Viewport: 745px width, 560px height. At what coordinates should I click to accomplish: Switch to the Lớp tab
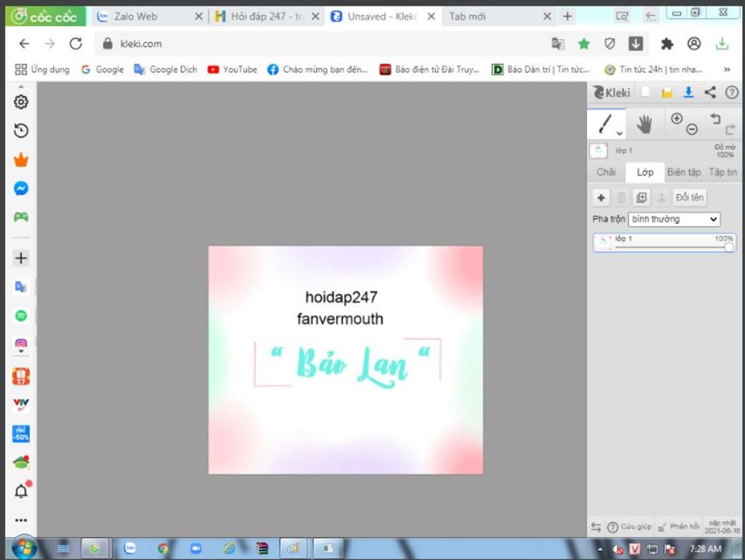coord(645,172)
